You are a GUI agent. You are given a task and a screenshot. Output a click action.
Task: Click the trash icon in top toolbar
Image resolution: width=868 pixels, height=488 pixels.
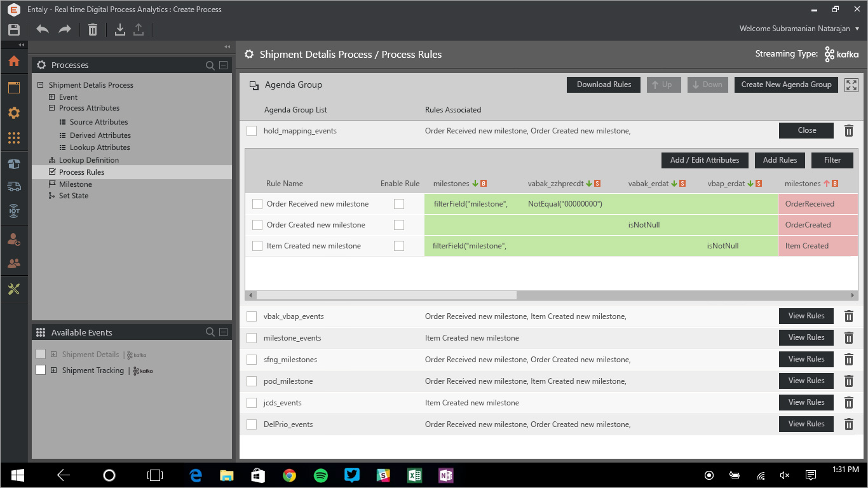coord(93,30)
